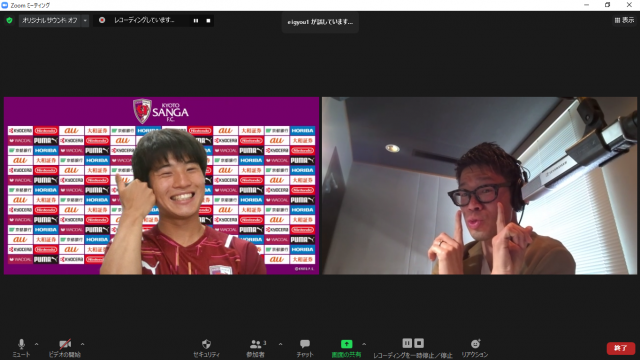Start video using the crossed-out camera icon

coord(65,344)
